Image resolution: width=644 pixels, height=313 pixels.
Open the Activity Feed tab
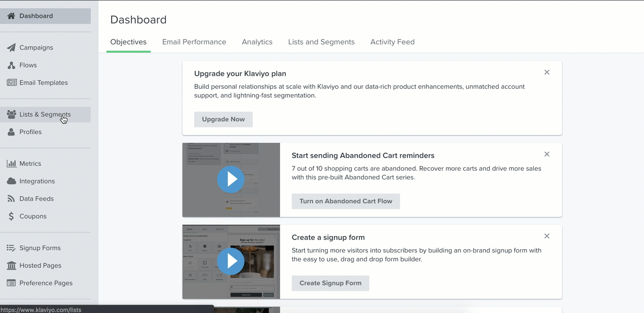[392, 42]
